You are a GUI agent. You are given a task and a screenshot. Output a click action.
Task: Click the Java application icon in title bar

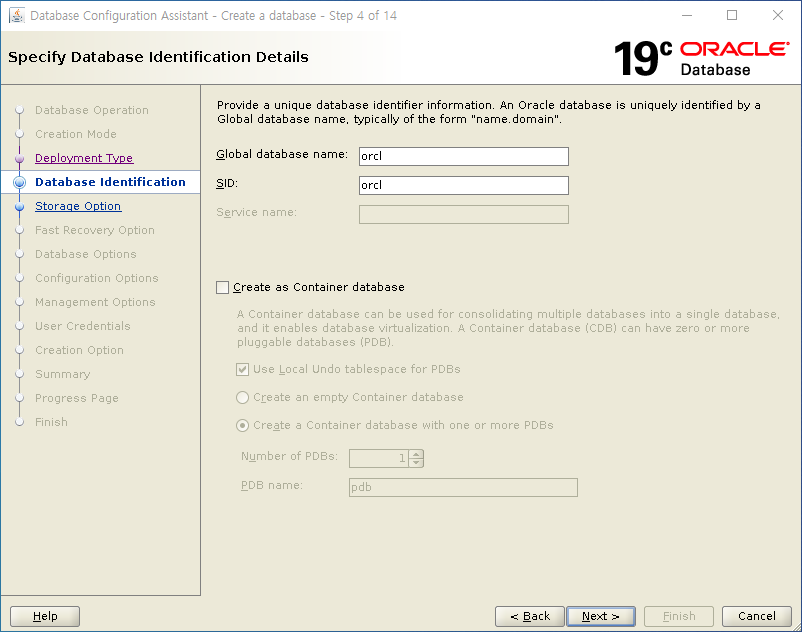pos(16,16)
